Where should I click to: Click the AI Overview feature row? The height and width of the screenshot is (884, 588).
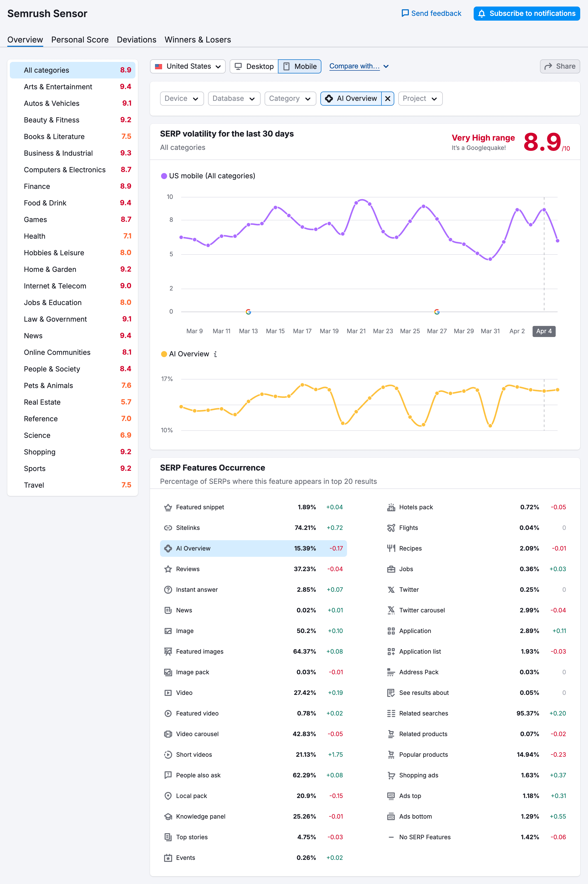(x=254, y=549)
